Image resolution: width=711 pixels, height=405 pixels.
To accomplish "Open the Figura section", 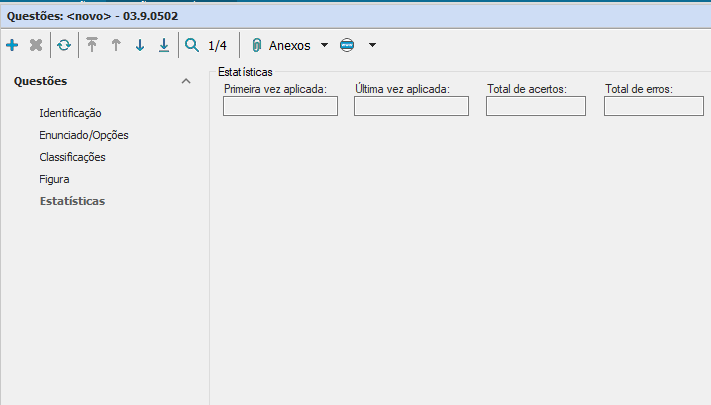I will point(54,179).
